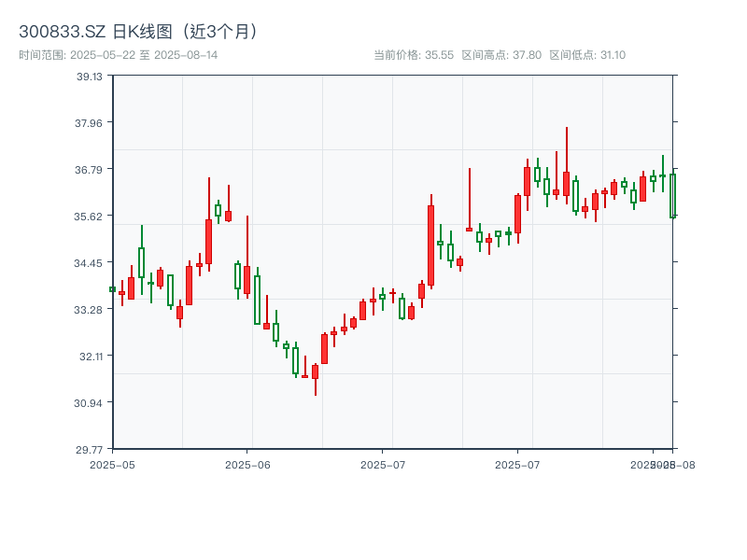Select the 30.94 price axis label
The height and width of the screenshot is (560, 747).
coord(90,402)
